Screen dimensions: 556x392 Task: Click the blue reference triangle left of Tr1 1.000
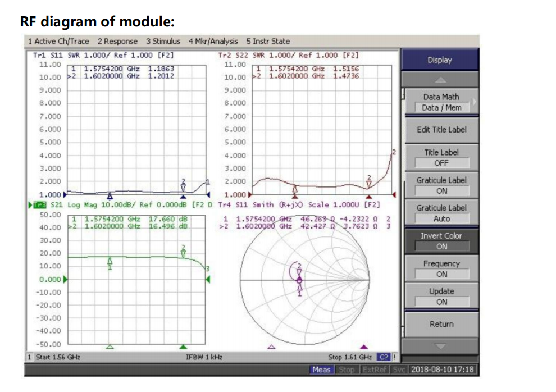(65, 194)
